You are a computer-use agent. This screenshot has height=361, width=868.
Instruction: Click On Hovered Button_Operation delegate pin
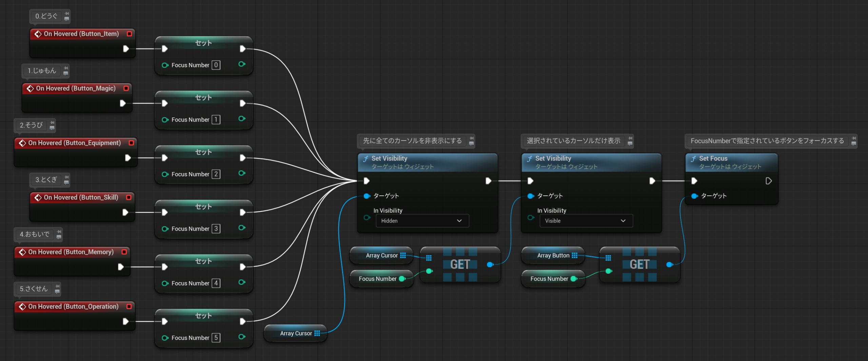pos(129,306)
